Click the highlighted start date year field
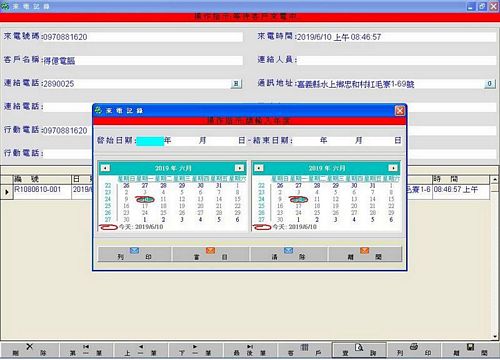The width and height of the screenshot is (500, 360). pyautogui.click(x=150, y=141)
